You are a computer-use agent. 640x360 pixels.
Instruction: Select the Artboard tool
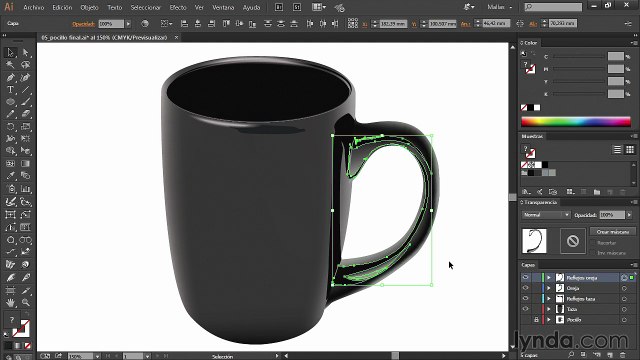tap(10, 291)
